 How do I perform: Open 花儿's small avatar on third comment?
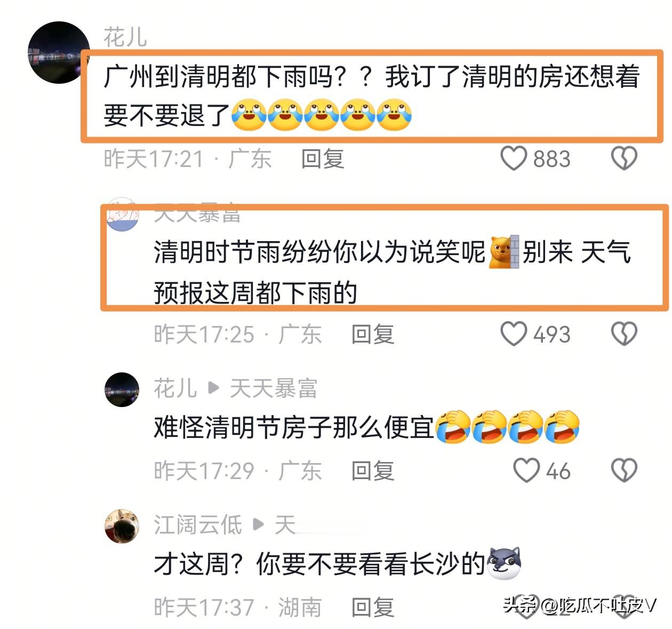click(x=122, y=389)
